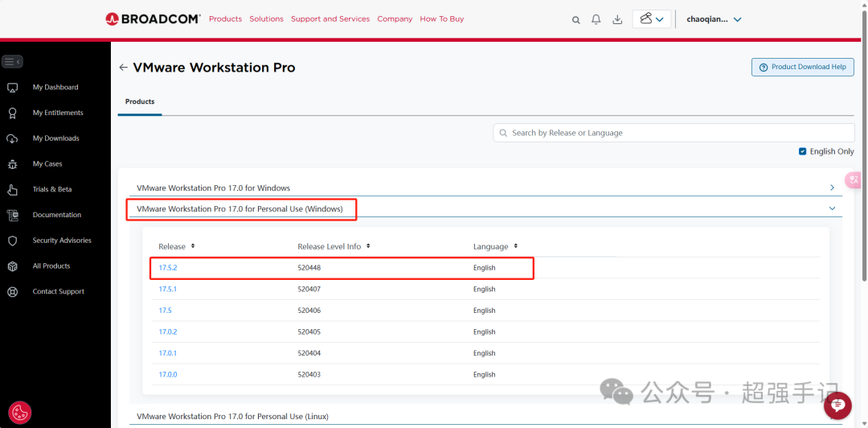Click the Trials & Beta hand icon

[12, 190]
